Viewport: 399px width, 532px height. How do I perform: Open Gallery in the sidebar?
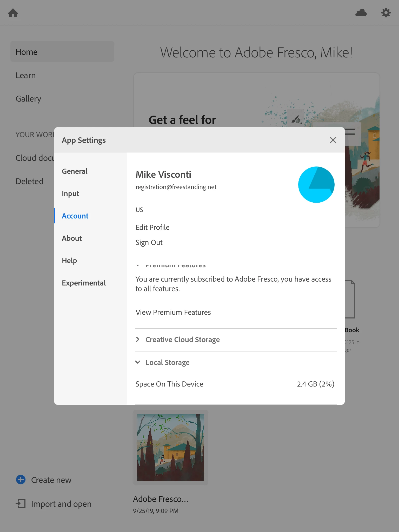28,99
